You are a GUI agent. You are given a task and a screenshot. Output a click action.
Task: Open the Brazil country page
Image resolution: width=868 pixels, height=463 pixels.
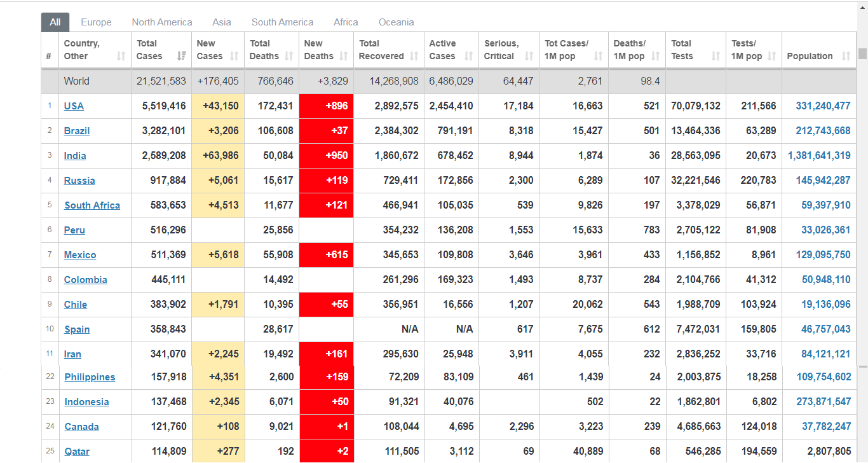[77, 131]
